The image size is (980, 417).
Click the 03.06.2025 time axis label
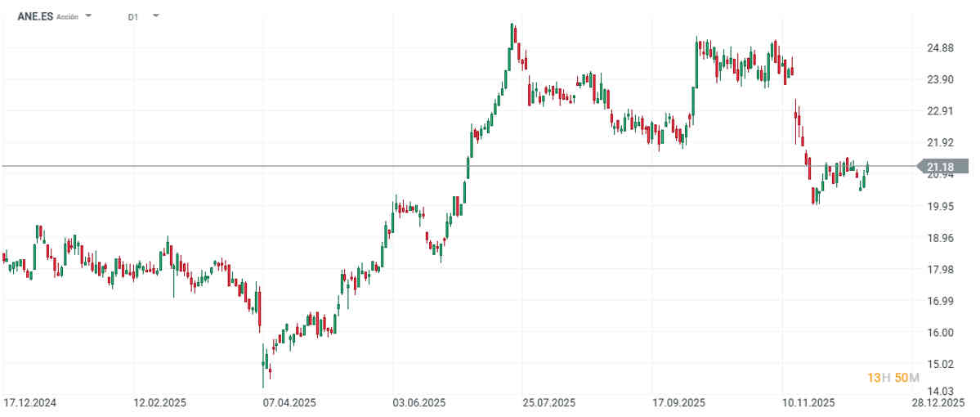(x=419, y=403)
